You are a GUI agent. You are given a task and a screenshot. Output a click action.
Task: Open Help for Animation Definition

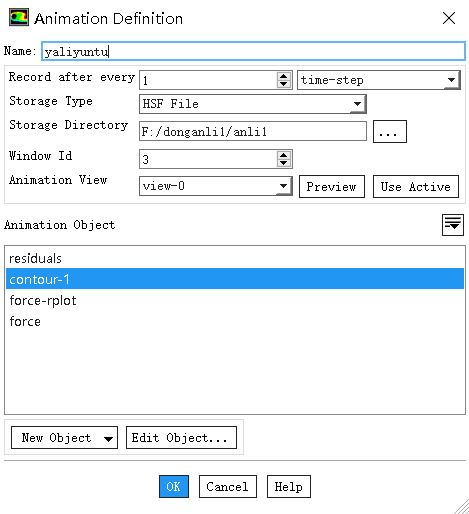coord(289,486)
